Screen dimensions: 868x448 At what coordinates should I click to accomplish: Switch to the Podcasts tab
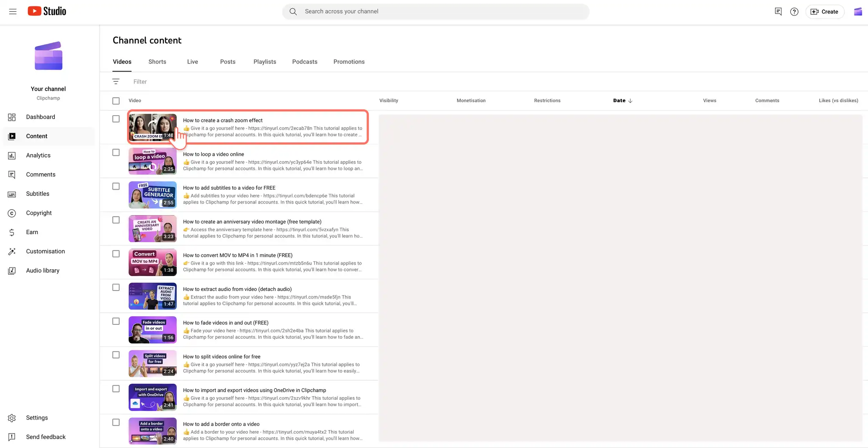pyautogui.click(x=305, y=62)
